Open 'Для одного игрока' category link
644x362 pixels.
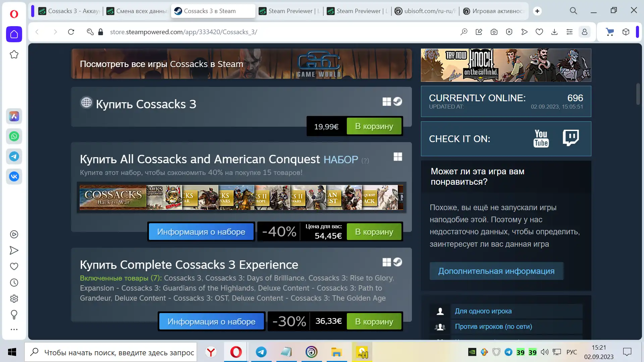tap(483, 311)
